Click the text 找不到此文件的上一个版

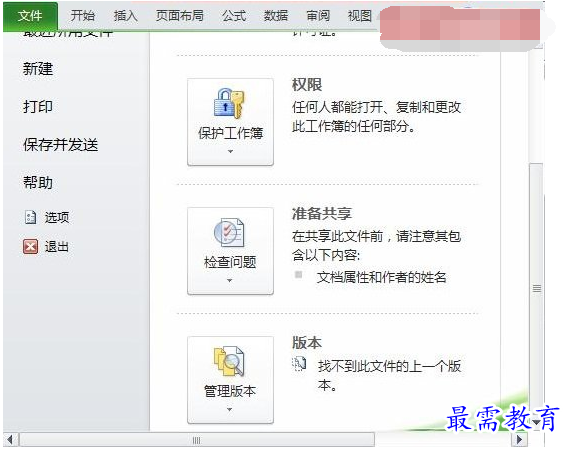point(389,366)
